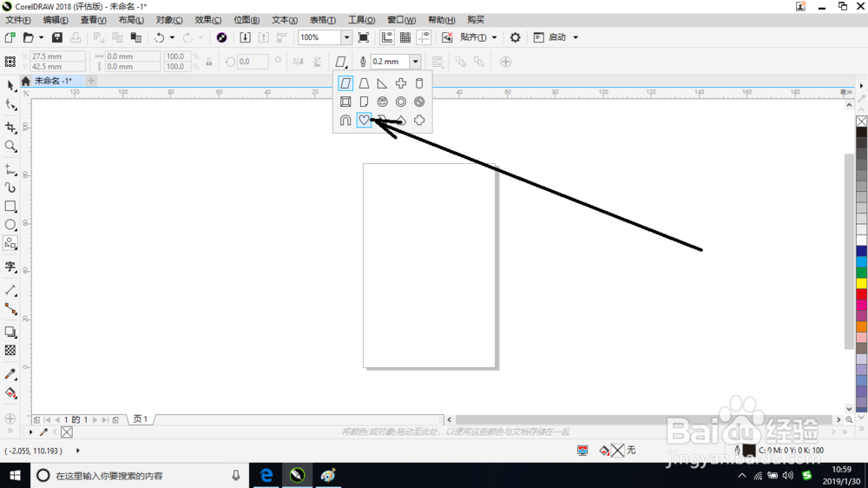Open the 编辑 menu
The width and height of the screenshot is (868, 488).
click(56, 20)
